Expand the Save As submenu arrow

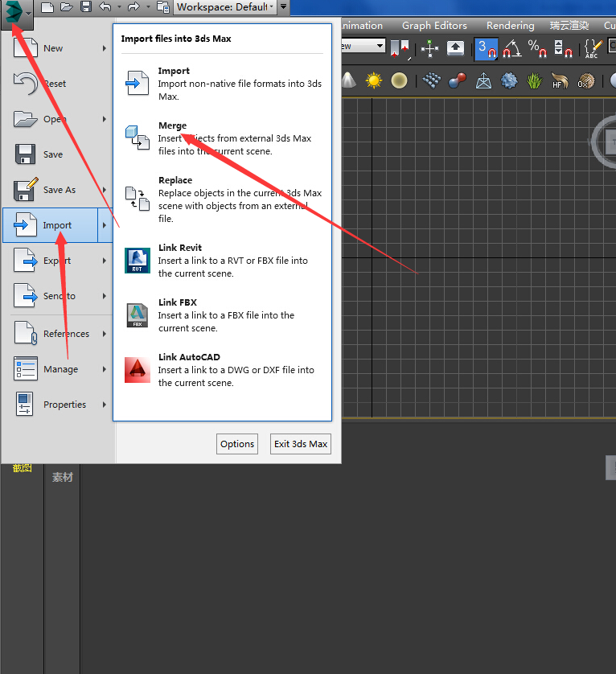click(x=105, y=190)
